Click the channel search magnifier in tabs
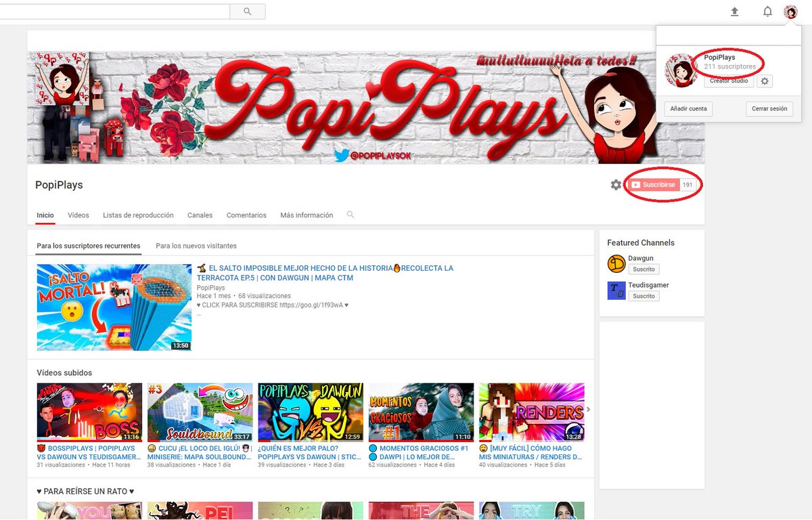This screenshot has height=520, width=812. pyautogui.click(x=351, y=215)
